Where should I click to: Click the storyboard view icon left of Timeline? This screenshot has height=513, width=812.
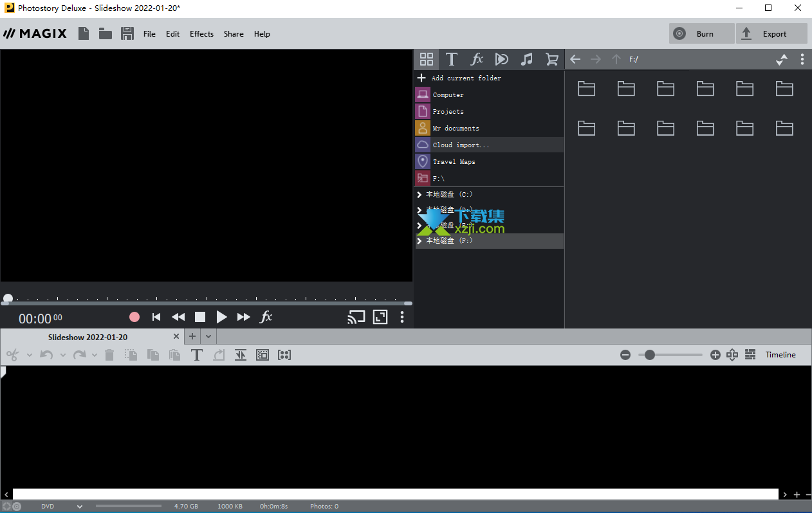click(x=750, y=355)
